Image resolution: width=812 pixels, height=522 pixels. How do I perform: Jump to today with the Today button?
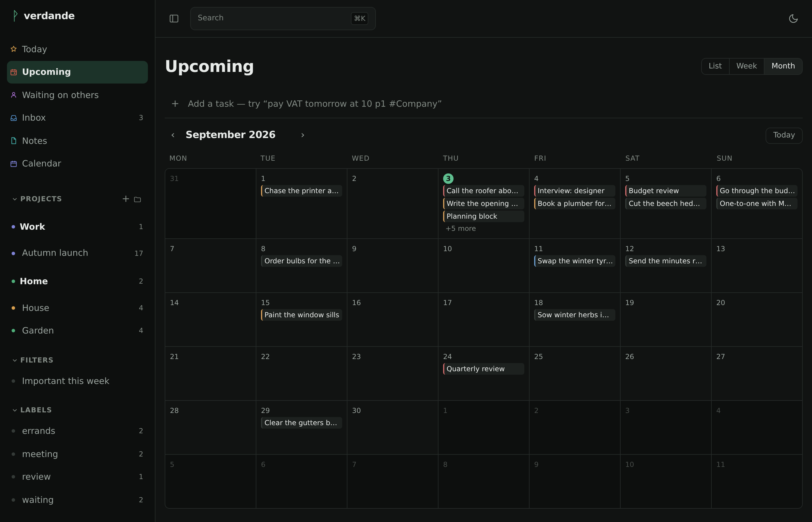click(784, 135)
